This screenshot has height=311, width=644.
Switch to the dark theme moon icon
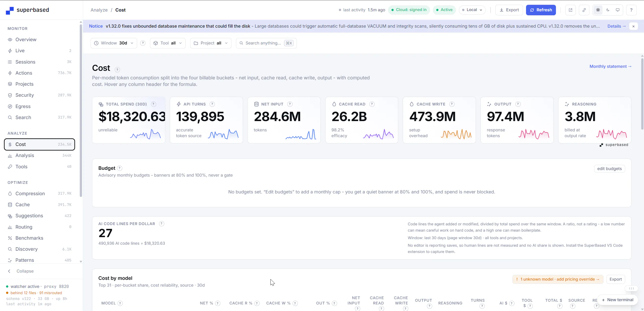[x=608, y=10]
